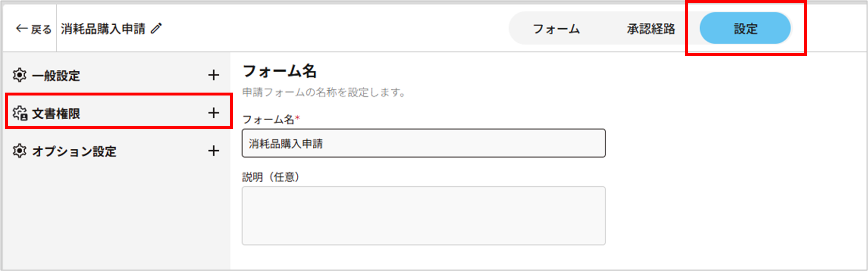
Task: Click the pencil edit icon beside the title
Action: [156, 29]
